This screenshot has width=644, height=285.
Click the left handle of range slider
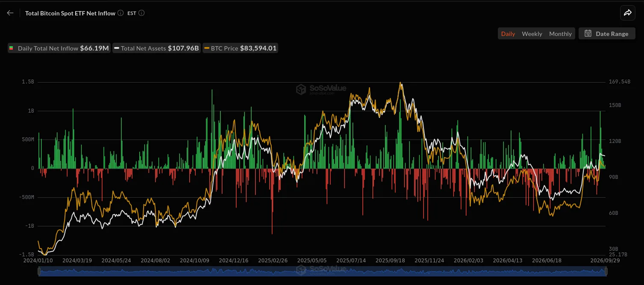tap(39, 271)
